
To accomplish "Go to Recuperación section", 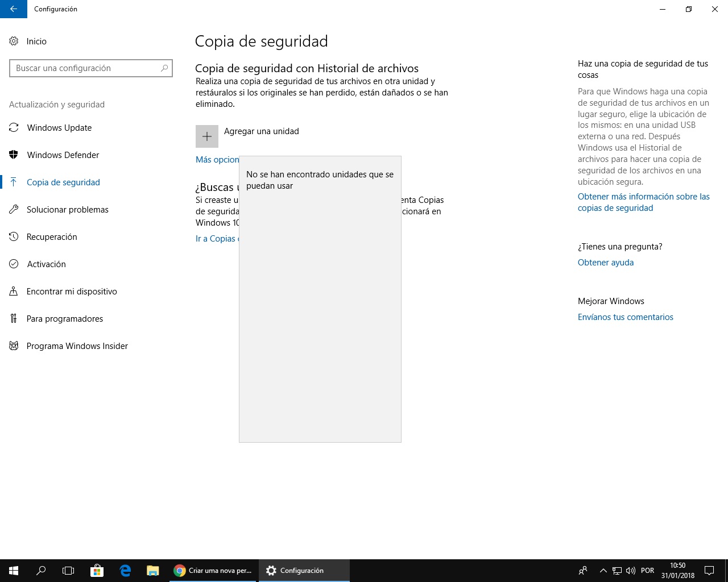I will [x=52, y=237].
